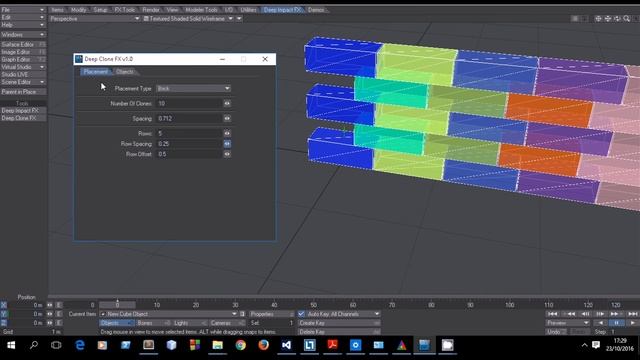This screenshot has width=640, height=360.
Task: Open Firefox from the taskbar
Action: [x=263, y=345]
